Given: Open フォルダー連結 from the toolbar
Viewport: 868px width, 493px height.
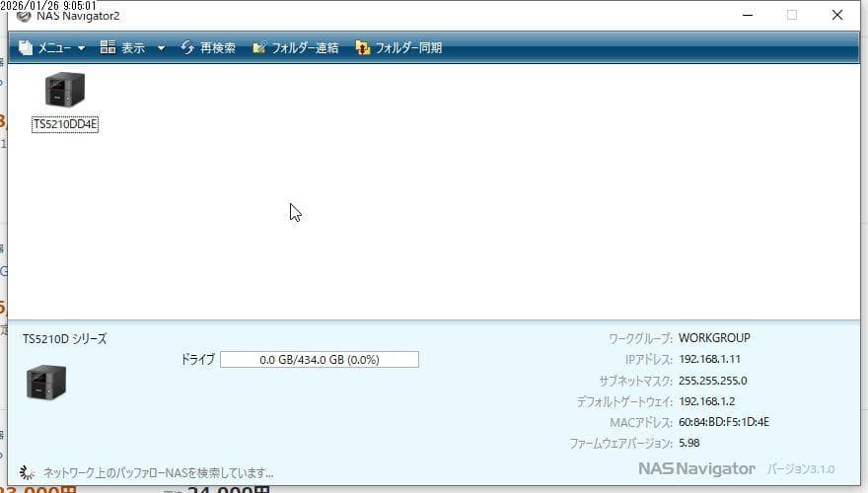Looking at the screenshot, I should [305, 48].
